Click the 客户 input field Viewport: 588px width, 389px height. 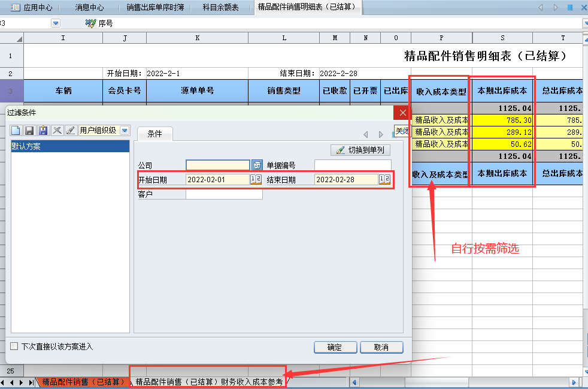click(x=224, y=194)
